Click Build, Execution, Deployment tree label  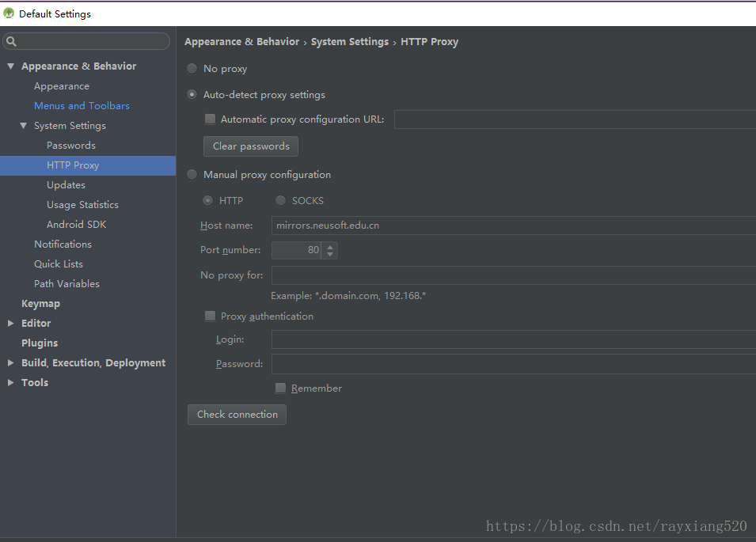tap(93, 362)
